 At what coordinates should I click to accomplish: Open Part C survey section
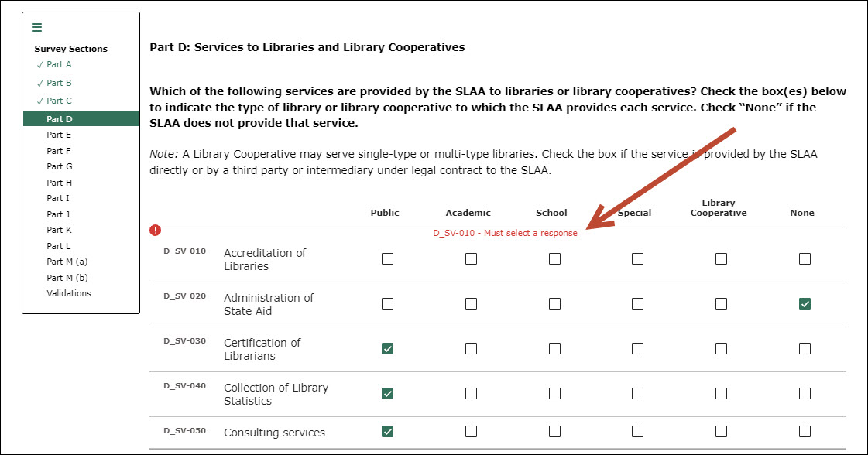pos(59,101)
